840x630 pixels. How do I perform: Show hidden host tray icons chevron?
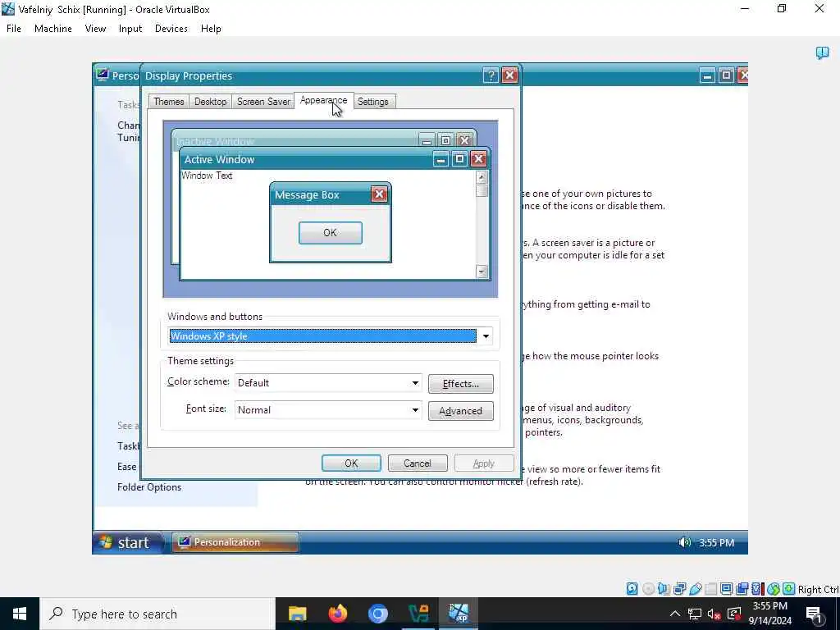pos(675,614)
